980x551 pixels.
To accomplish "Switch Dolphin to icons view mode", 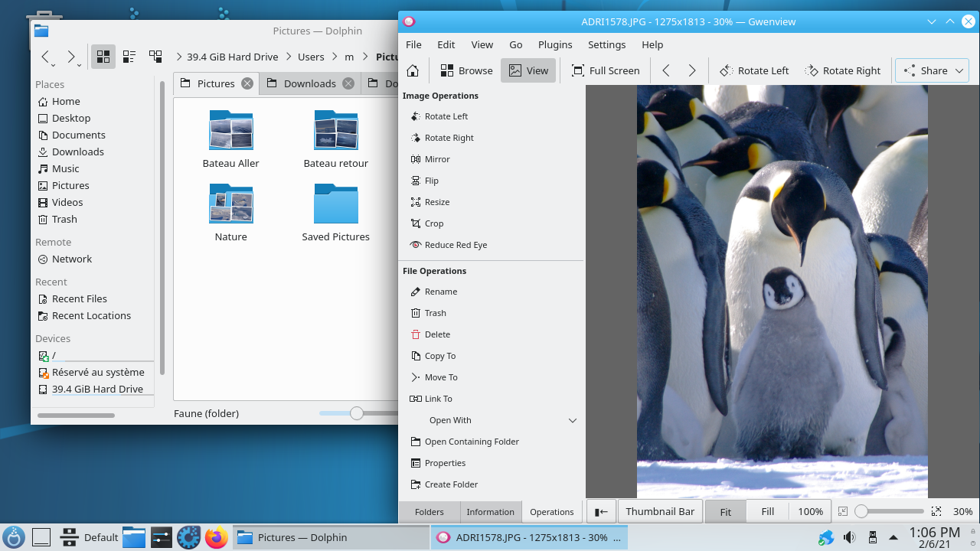I will coord(103,57).
